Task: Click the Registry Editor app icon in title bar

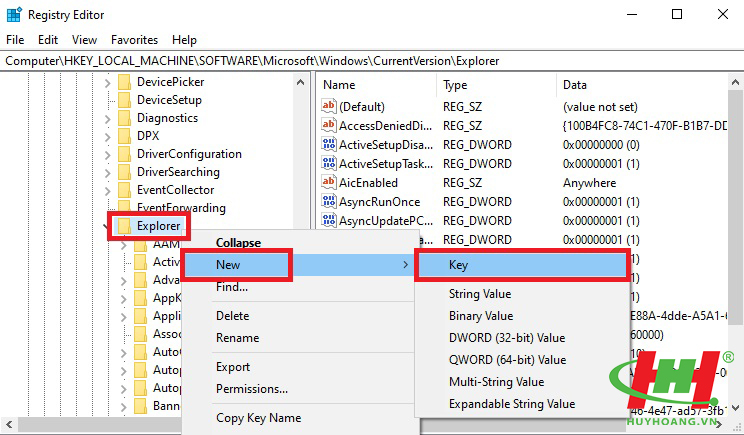Action: [14, 15]
